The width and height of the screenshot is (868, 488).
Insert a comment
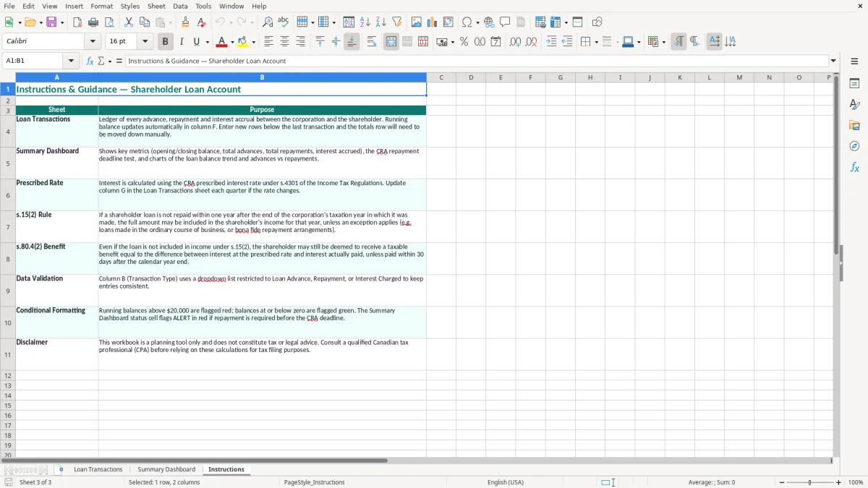pos(505,22)
